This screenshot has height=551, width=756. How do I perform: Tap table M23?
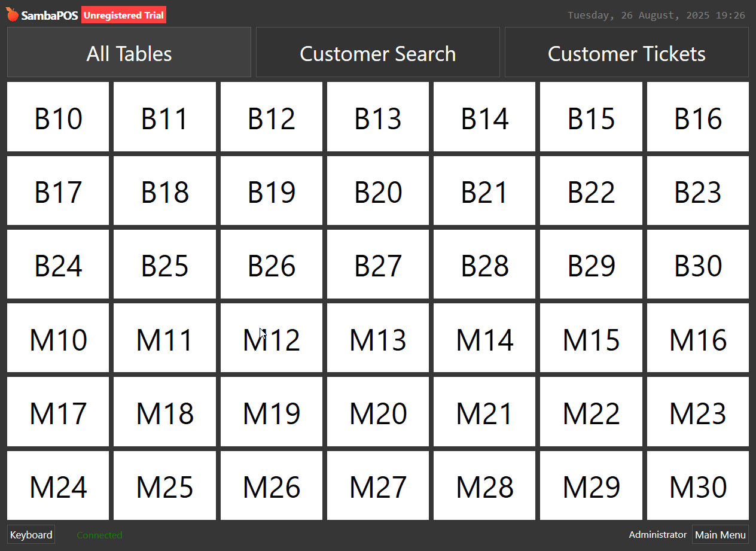[697, 412]
